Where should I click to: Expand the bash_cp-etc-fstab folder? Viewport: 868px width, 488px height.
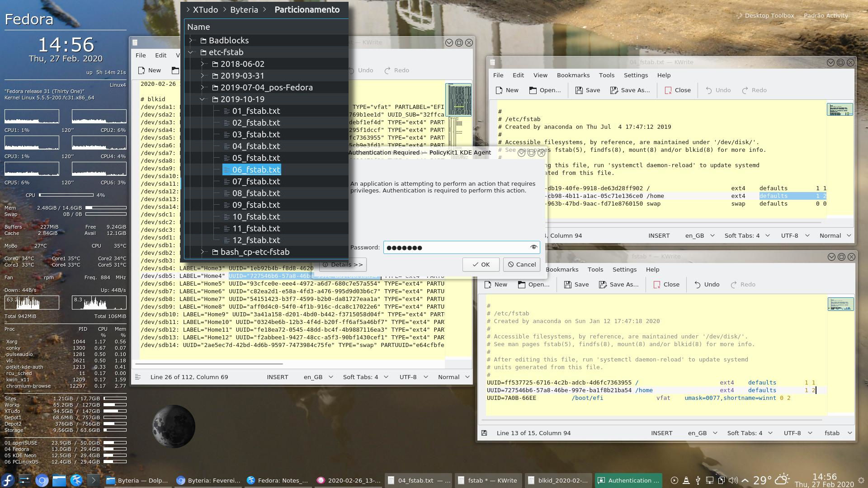point(203,252)
